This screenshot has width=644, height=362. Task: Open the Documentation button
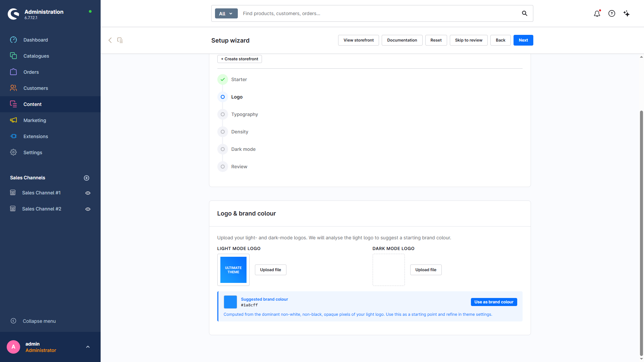(x=402, y=40)
